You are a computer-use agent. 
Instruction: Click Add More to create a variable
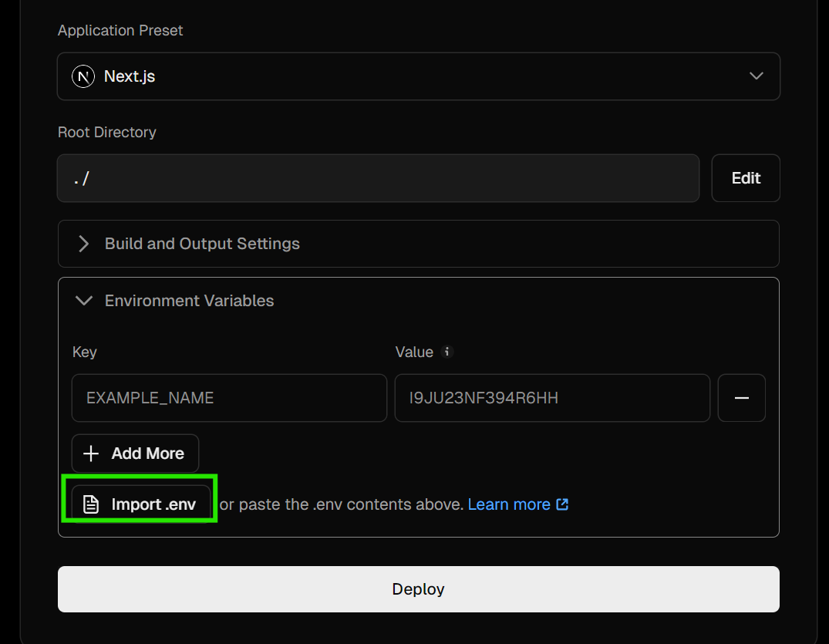point(135,453)
